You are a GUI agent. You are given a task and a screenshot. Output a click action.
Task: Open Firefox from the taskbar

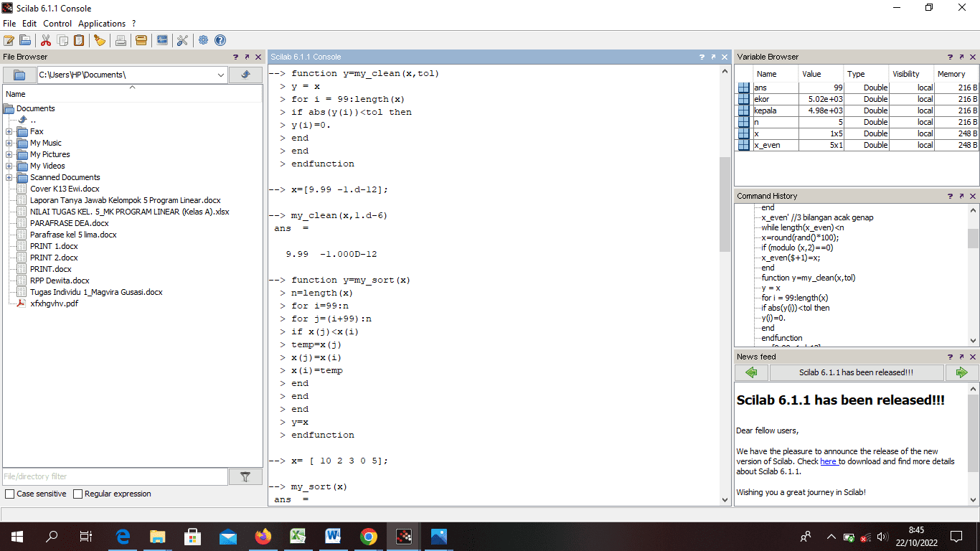(x=263, y=536)
